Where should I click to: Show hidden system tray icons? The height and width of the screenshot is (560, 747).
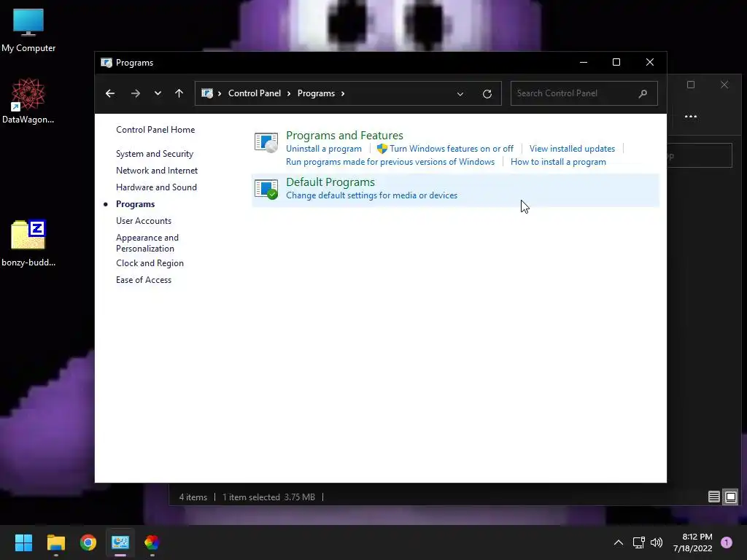coord(619,542)
